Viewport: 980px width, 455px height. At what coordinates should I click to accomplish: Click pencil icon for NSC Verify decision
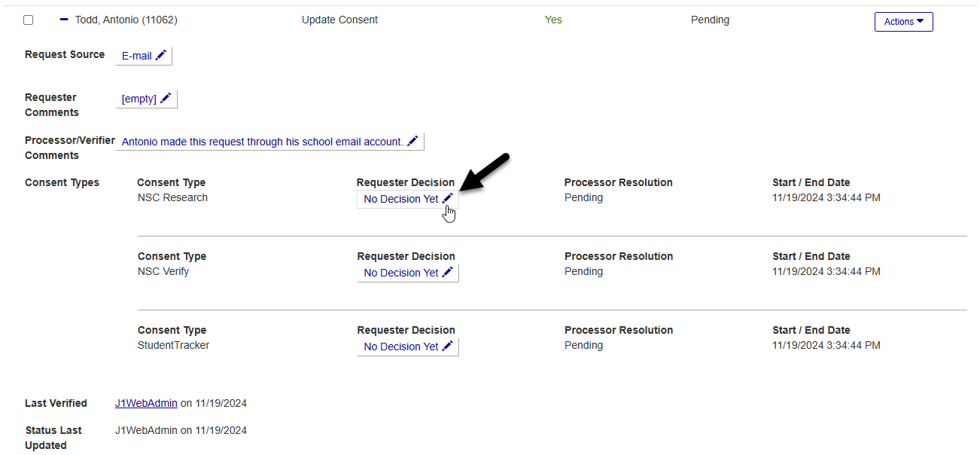pos(448,273)
